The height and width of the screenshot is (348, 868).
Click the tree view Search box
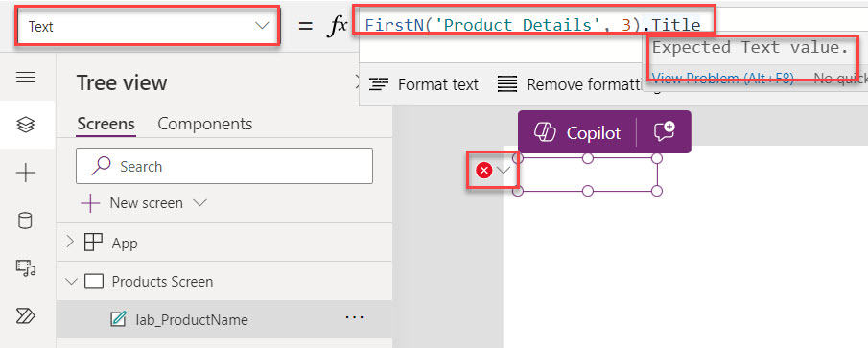[x=224, y=166]
